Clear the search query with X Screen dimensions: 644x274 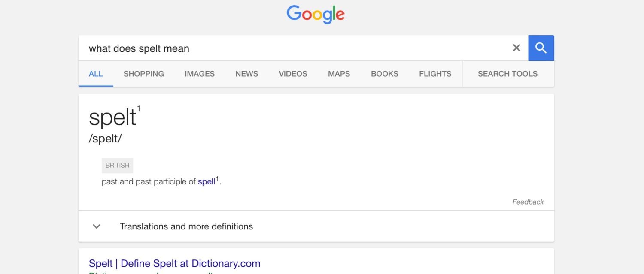pyautogui.click(x=516, y=48)
